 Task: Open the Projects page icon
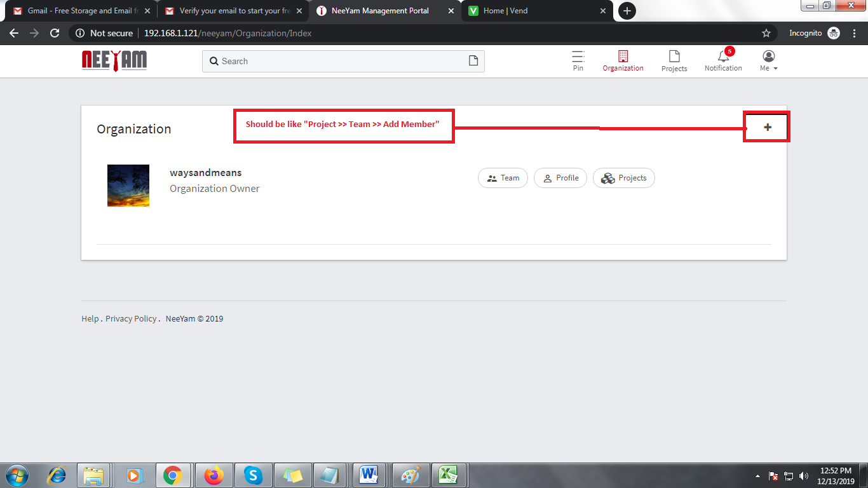coord(674,57)
